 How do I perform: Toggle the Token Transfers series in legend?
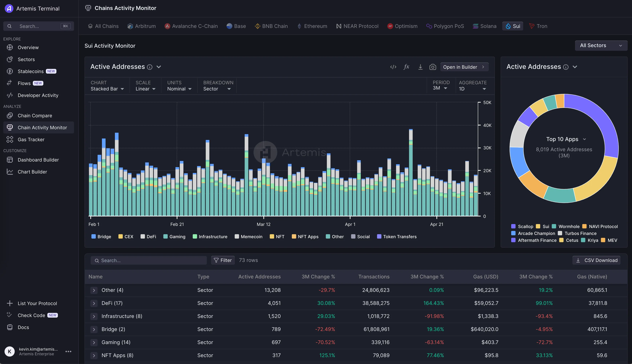(x=397, y=237)
